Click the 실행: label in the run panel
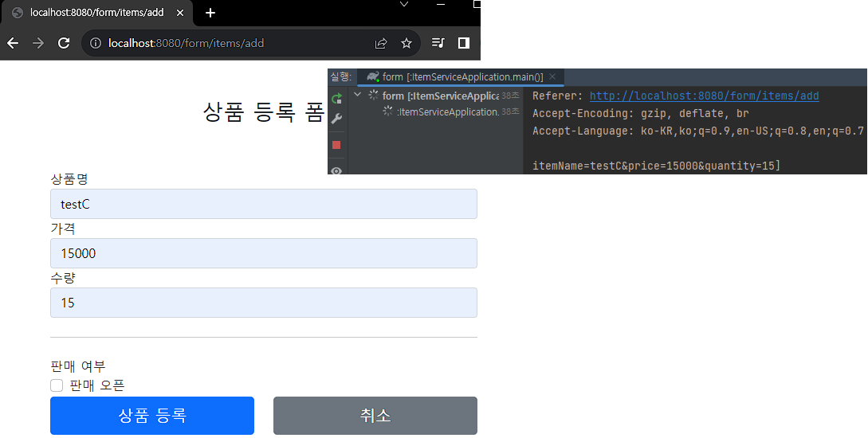 (341, 77)
